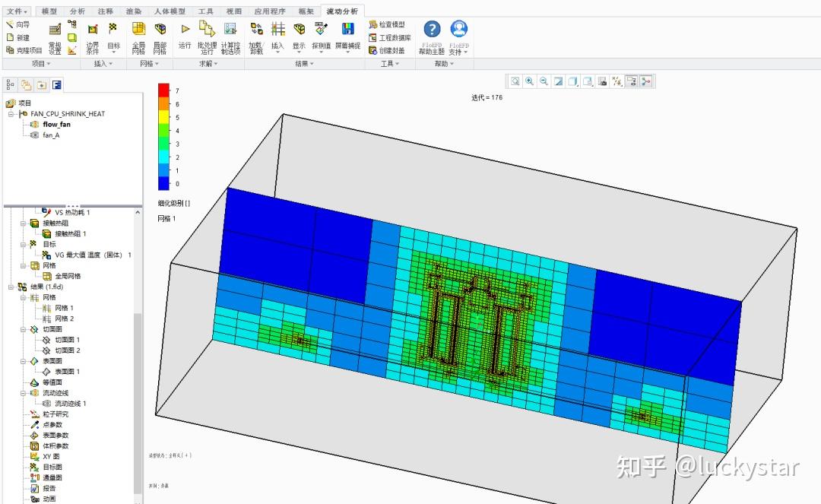This screenshot has height=504, width=821.
Task: Click the red level 7 legend color
Action: click(x=163, y=90)
